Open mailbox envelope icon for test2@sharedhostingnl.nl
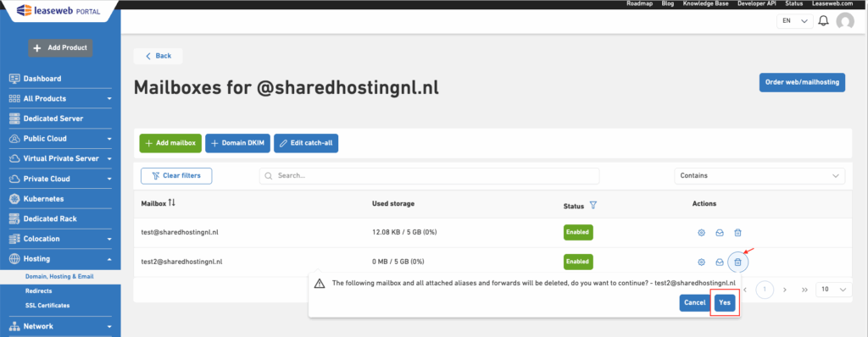 click(720, 262)
